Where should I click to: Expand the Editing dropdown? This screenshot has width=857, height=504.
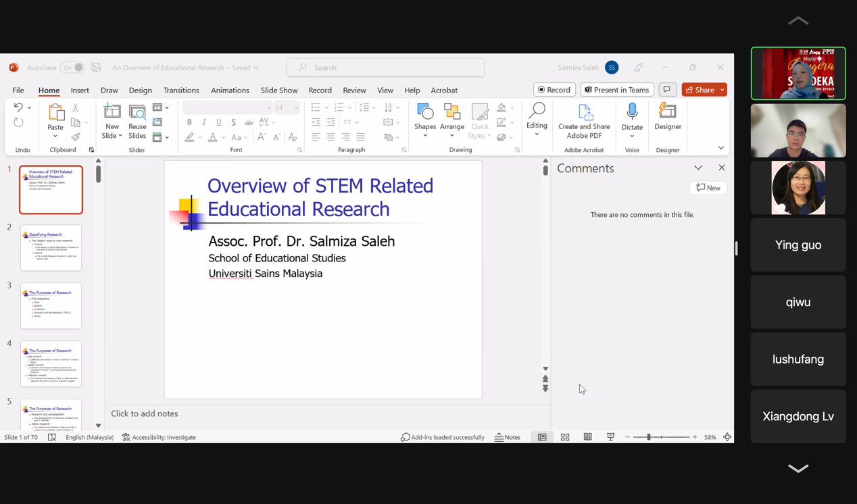[x=537, y=134]
